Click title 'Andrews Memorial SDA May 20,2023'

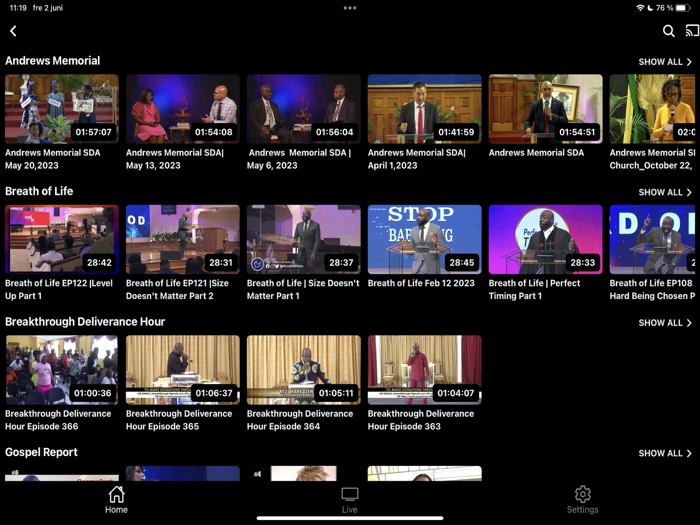point(53,159)
